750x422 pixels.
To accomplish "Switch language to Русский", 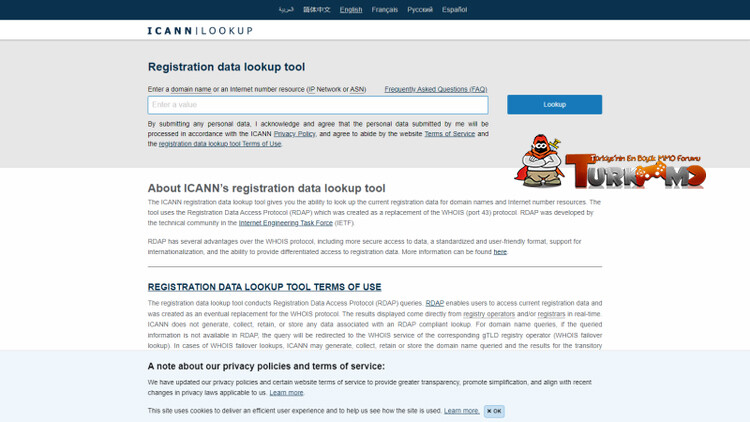I will point(420,10).
